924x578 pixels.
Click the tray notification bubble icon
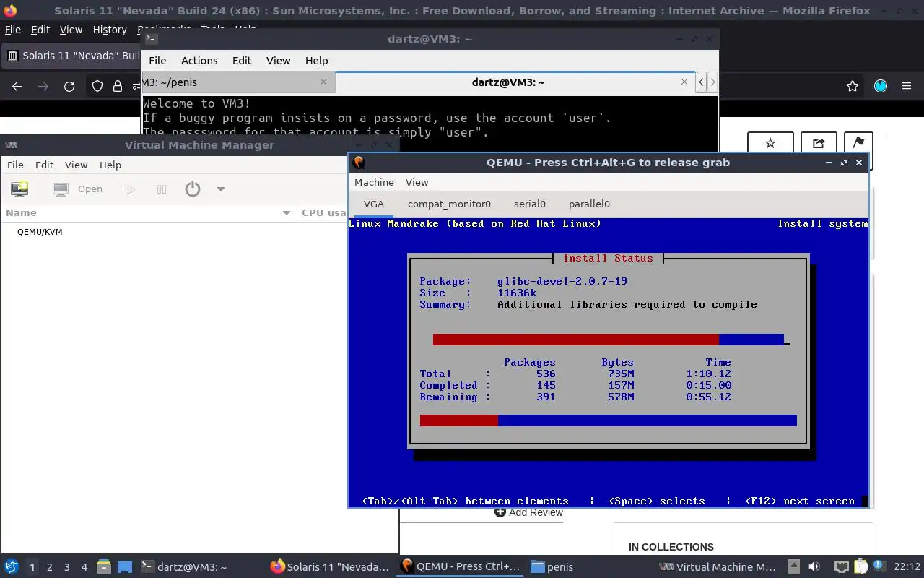879,567
